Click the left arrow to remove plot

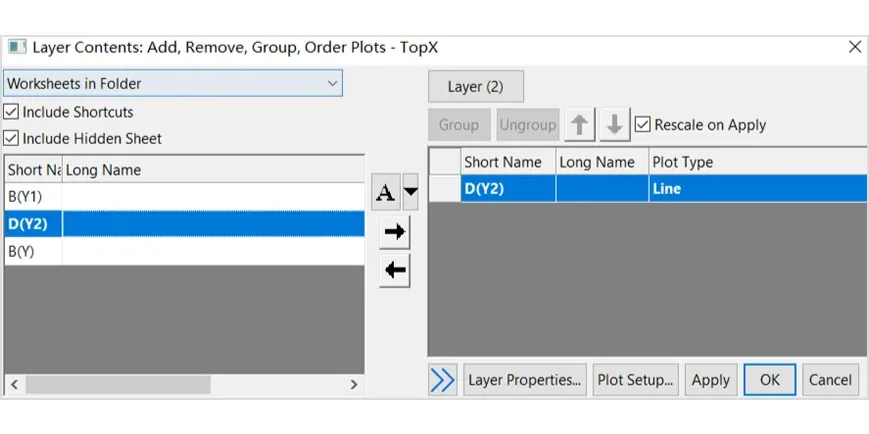click(x=395, y=270)
